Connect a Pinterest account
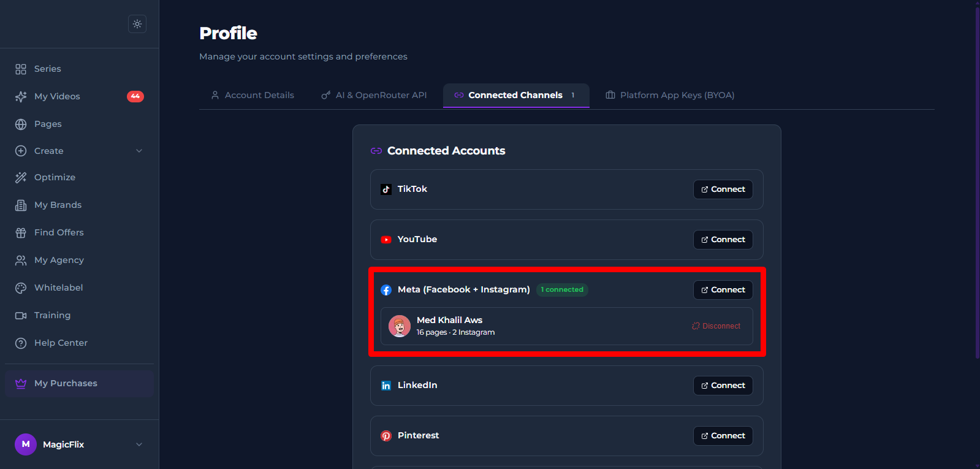Image resolution: width=980 pixels, height=469 pixels. click(x=723, y=436)
